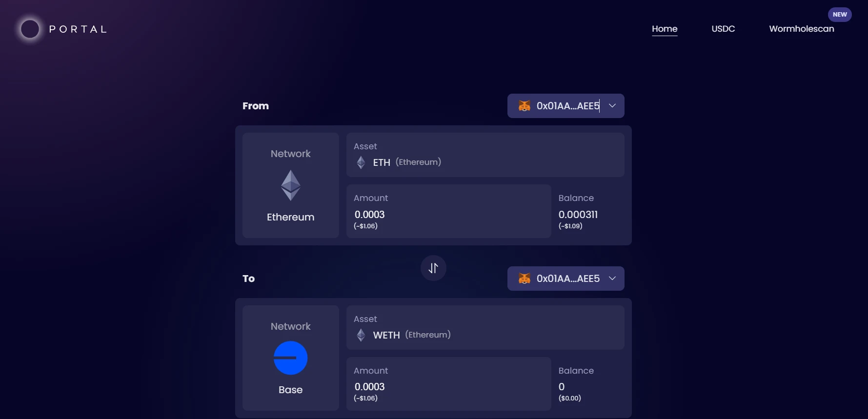This screenshot has height=419, width=868.
Task: Click the WETH asset diamond icon
Action: tap(361, 335)
